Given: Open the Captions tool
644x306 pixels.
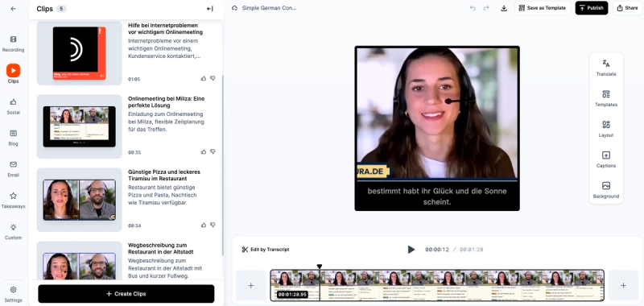Looking at the screenshot, I should pyautogui.click(x=606, y=159).
